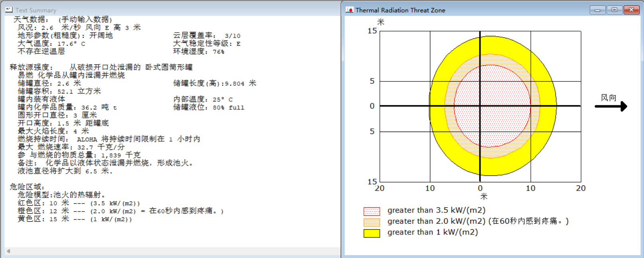Click the 备注 line about 形成池火
644x258 pixels.
[x=105, y=163]
